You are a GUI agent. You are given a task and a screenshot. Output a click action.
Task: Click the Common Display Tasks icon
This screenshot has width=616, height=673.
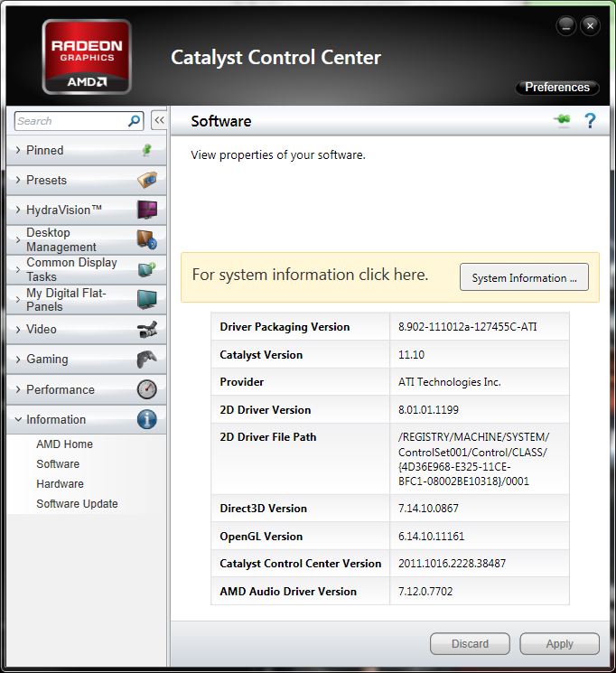147,269
